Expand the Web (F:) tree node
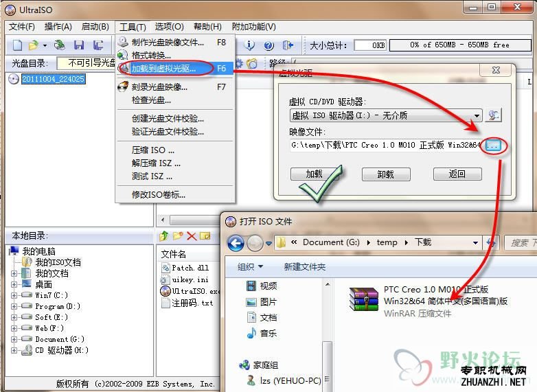 pyautogui.click(x=14, y=328)
